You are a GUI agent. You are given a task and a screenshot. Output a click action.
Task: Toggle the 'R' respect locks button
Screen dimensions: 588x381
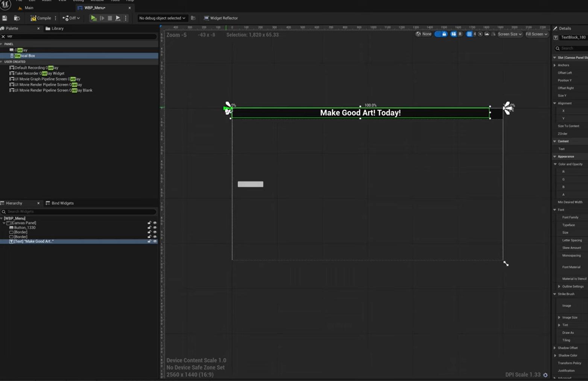(x=460, y=34)
